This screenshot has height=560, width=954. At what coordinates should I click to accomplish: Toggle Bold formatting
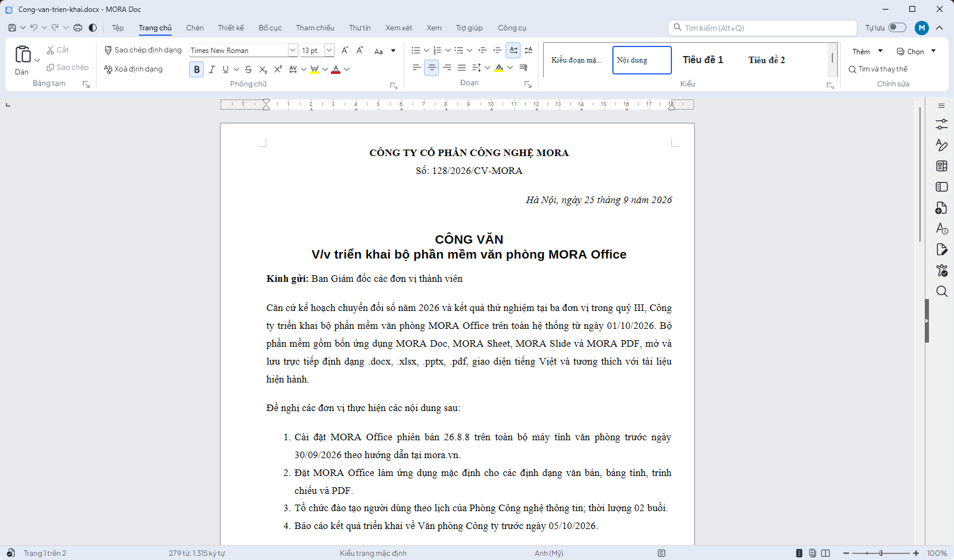pos(197,70)
